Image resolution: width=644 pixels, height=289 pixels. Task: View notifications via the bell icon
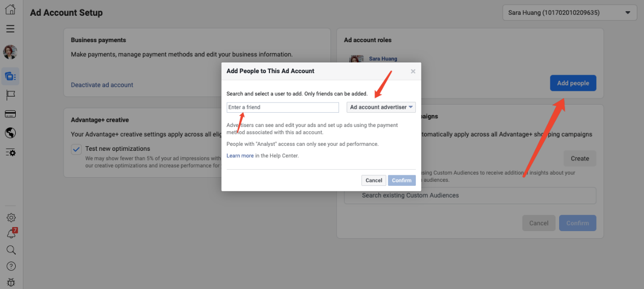[x=11, y=234]
